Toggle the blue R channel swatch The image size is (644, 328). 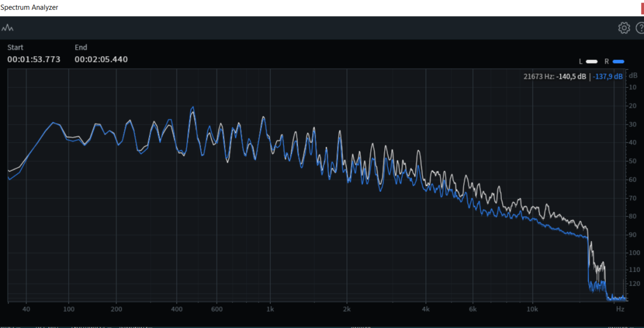tap(618, 61)
